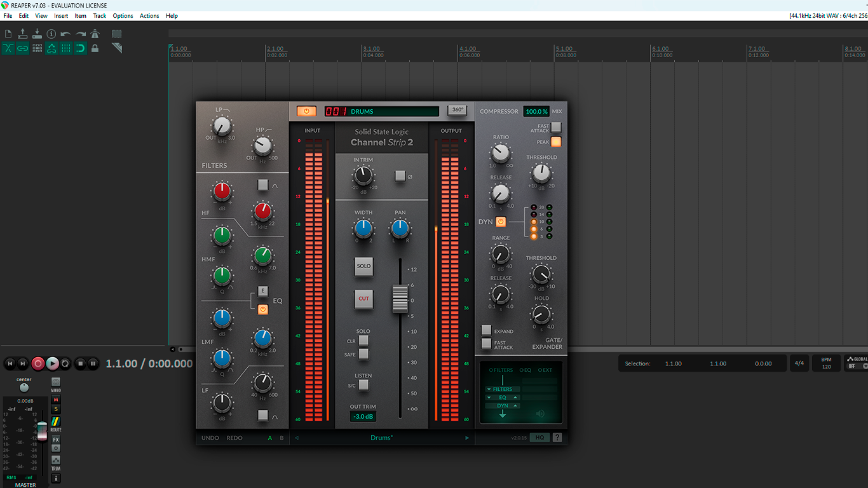Toggle the master track MONO button
This screenshot has width=868, height=488.
tap(56, 383)
